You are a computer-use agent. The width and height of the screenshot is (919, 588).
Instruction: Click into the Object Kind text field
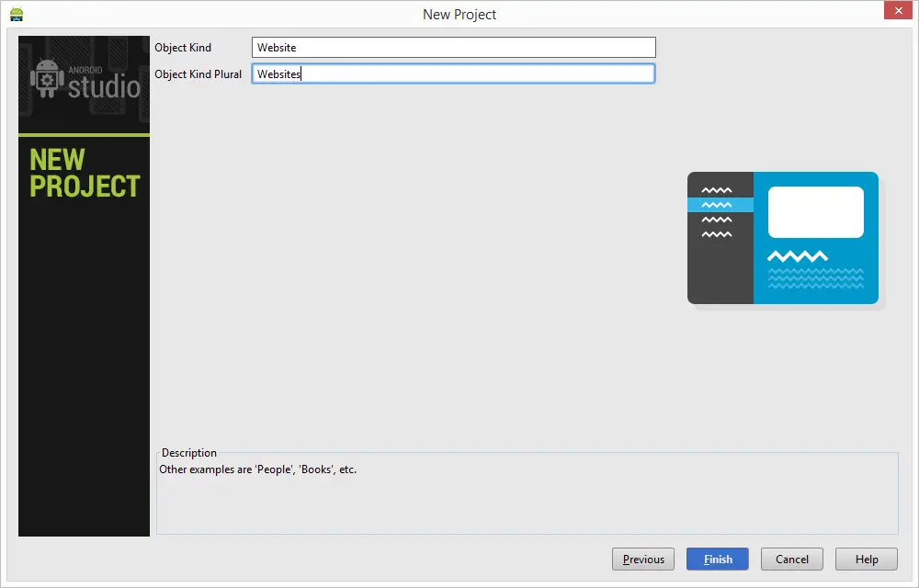tap(453, 48)
